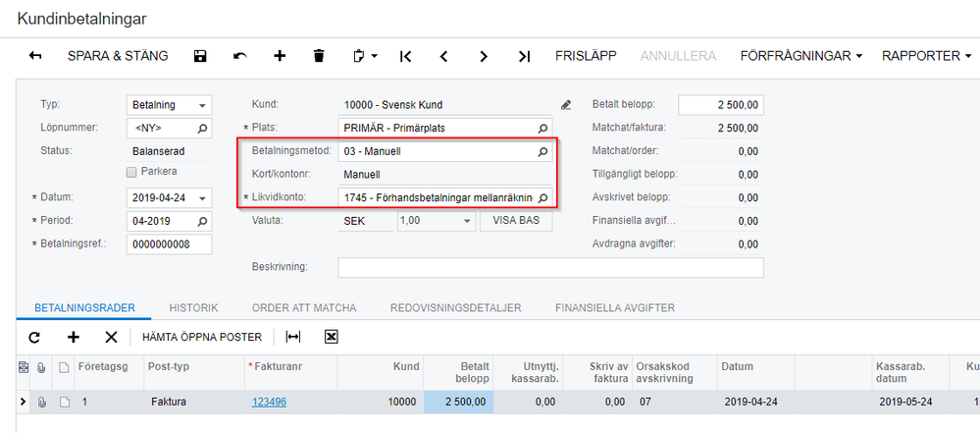
Task: Add a new row to Betalningsrader
Action: pyautogui.click(x=74, y=337)
